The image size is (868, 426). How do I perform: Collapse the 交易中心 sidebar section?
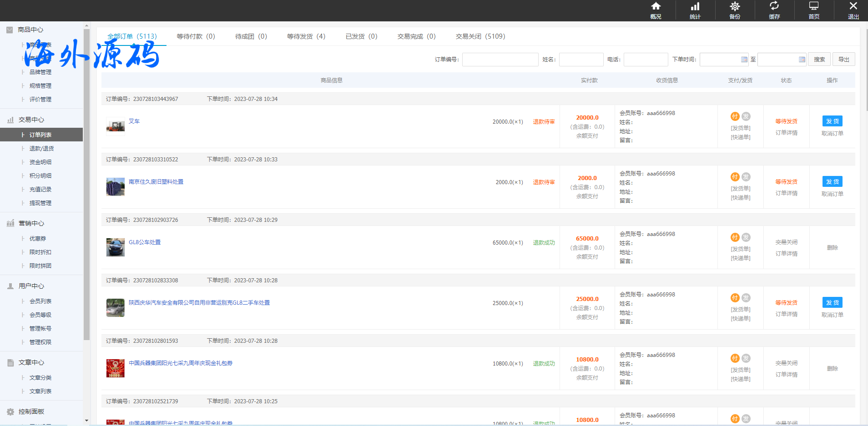[31, 120]
